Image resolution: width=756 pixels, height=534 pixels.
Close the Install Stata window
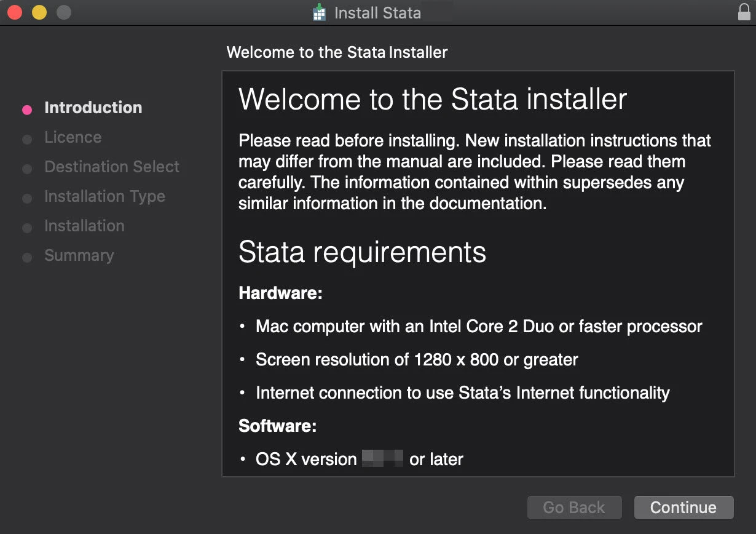15,12
